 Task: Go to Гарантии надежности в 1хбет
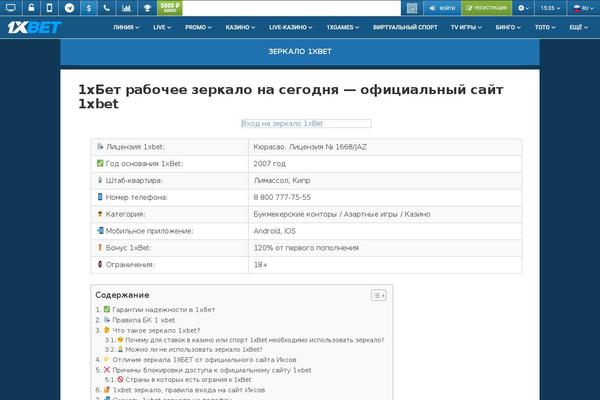(x=163, y=310)
